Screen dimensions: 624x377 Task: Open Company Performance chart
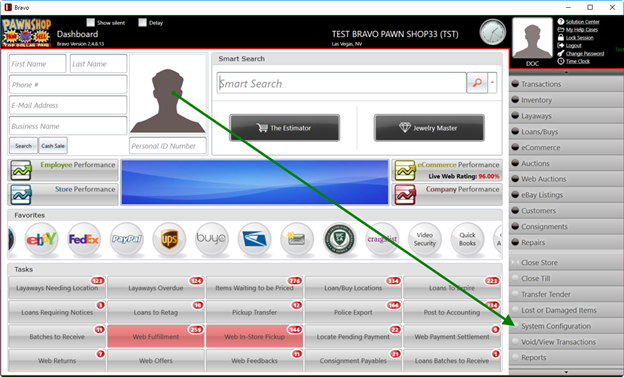click(x=447, y=195)
